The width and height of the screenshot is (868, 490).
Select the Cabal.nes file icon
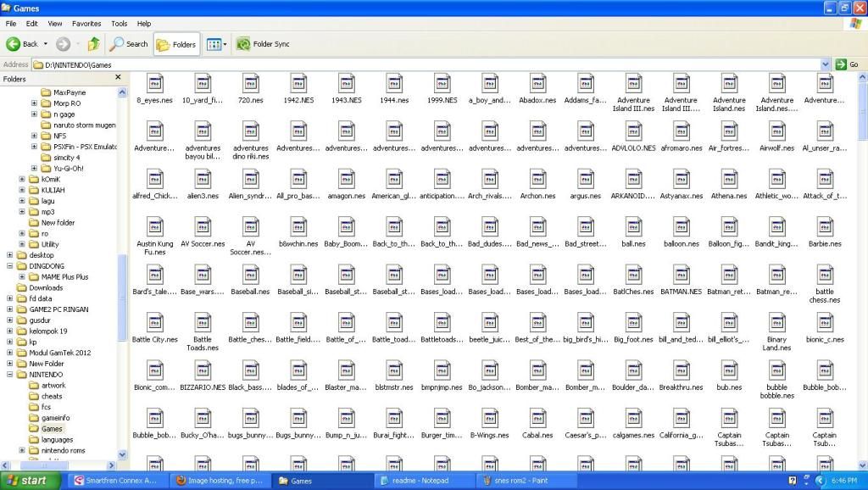point(538,419)
